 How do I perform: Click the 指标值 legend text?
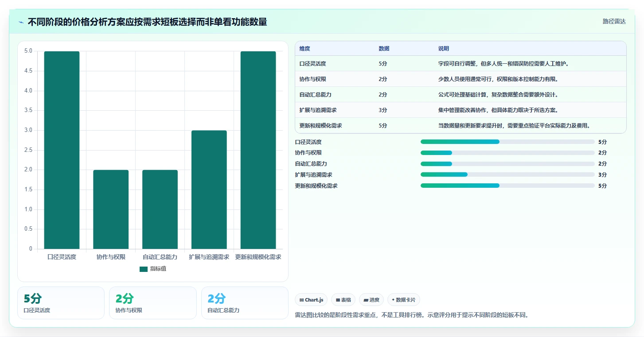click(x=158, y=269)
